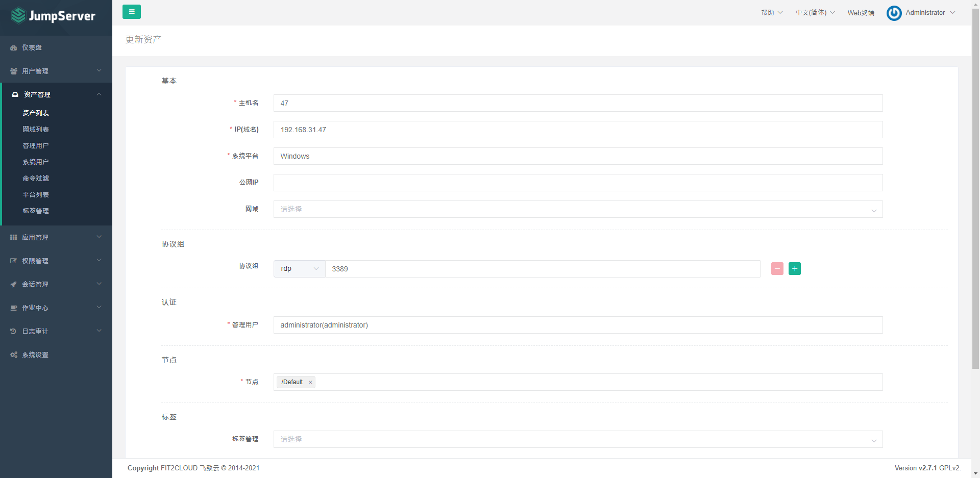Click the hamburger sidebar toggle button
The height and width of the screenshot is (478, 980).
point(132,12)
